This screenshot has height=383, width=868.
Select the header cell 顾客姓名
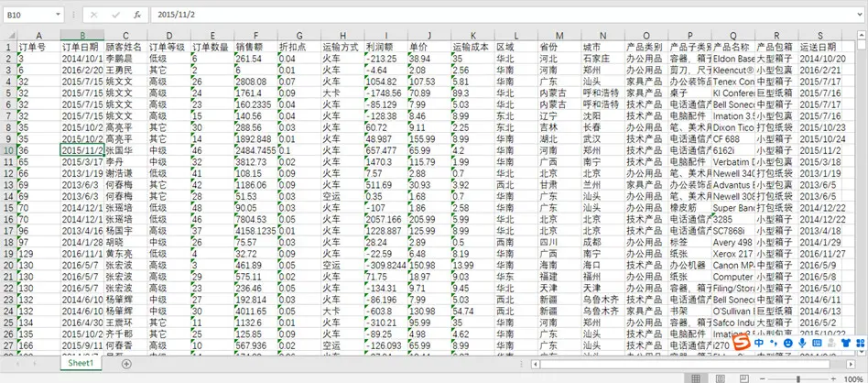pos(125,47)
